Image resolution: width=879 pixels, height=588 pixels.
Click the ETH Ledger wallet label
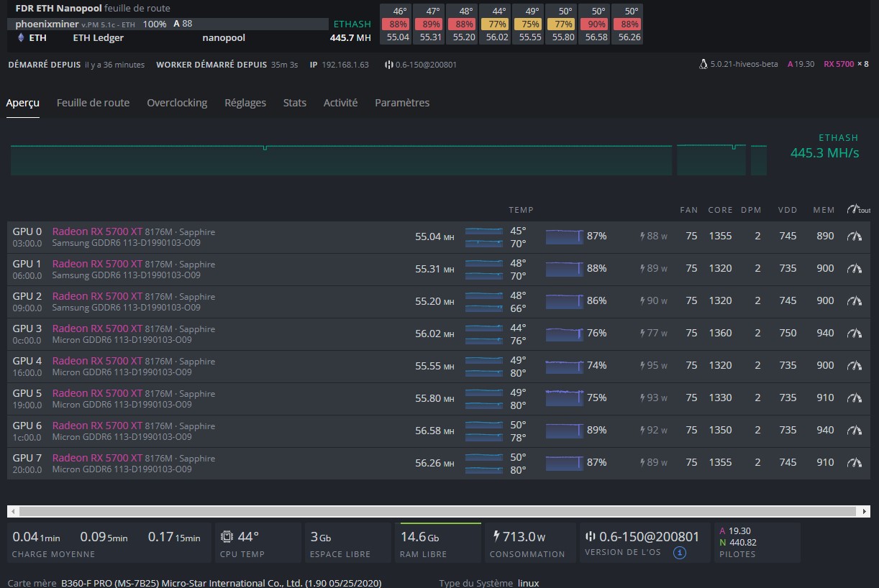pos(99,37)
